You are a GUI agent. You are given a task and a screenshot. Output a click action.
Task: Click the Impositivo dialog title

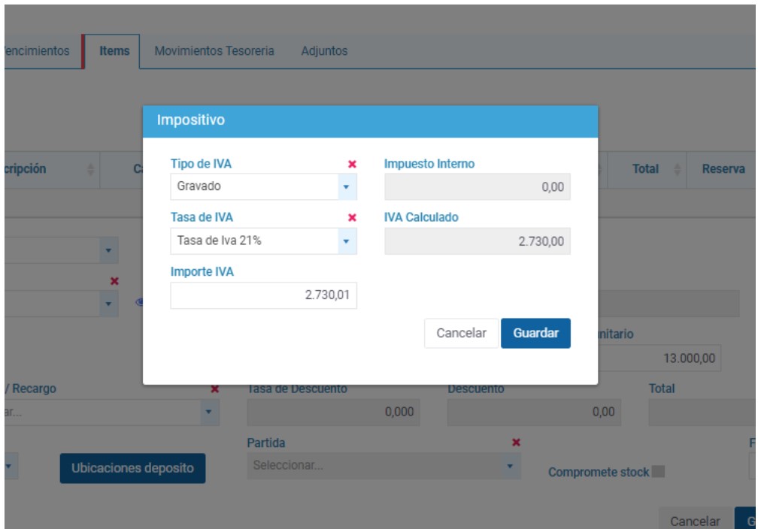coord(191,119)
